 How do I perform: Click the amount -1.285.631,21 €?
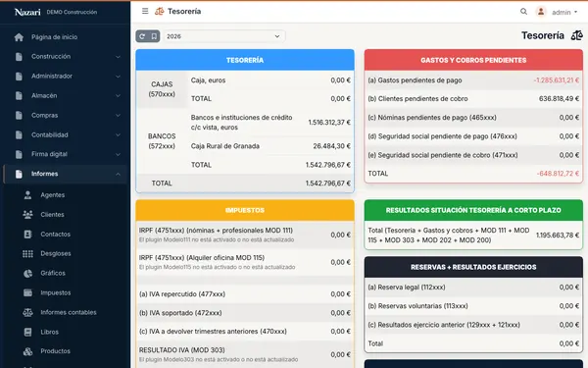[557, 80]
